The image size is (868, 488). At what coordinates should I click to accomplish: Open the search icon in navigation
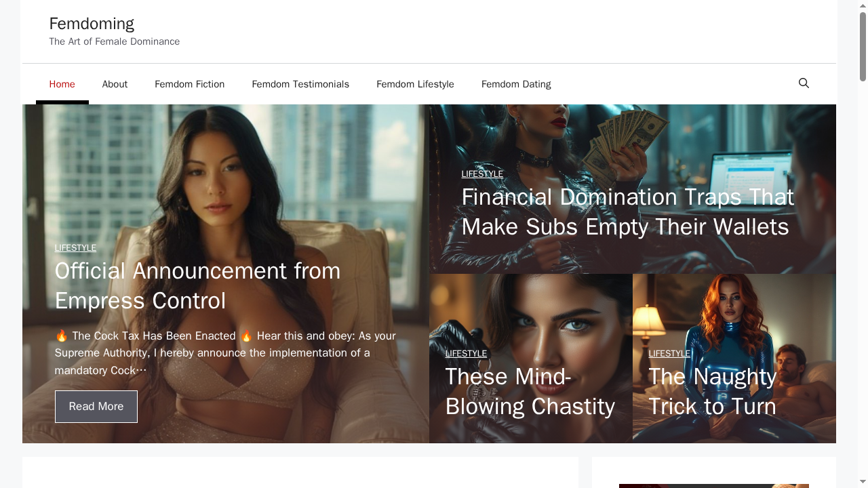804,83
